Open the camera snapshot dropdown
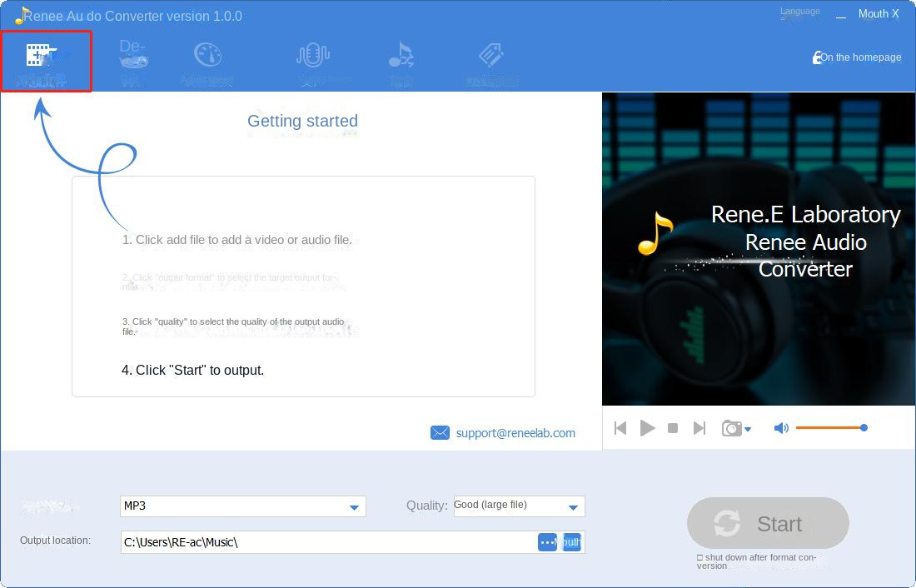The image size is (916, 588). tap(747, 429)
